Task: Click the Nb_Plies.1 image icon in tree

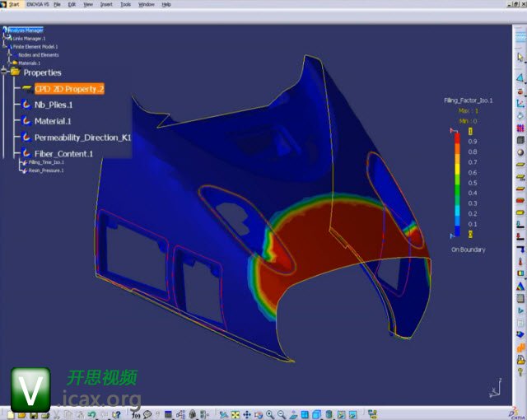Action: click(x=27, y=105)
